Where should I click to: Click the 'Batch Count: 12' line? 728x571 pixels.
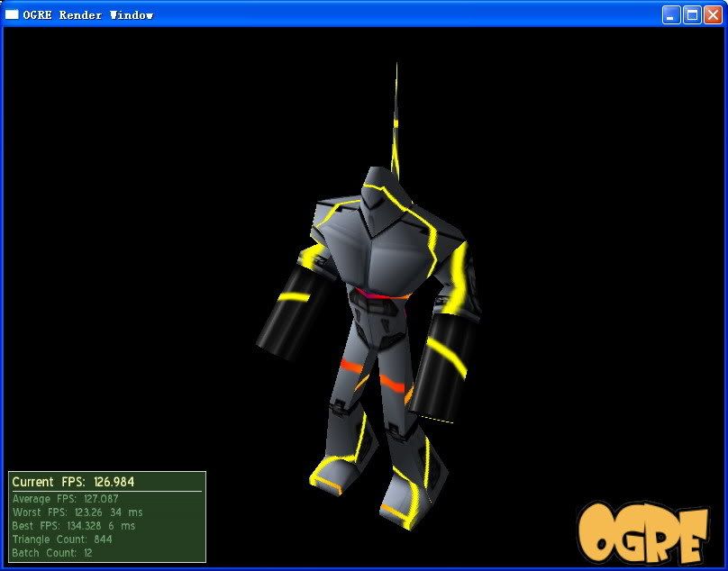52,553
